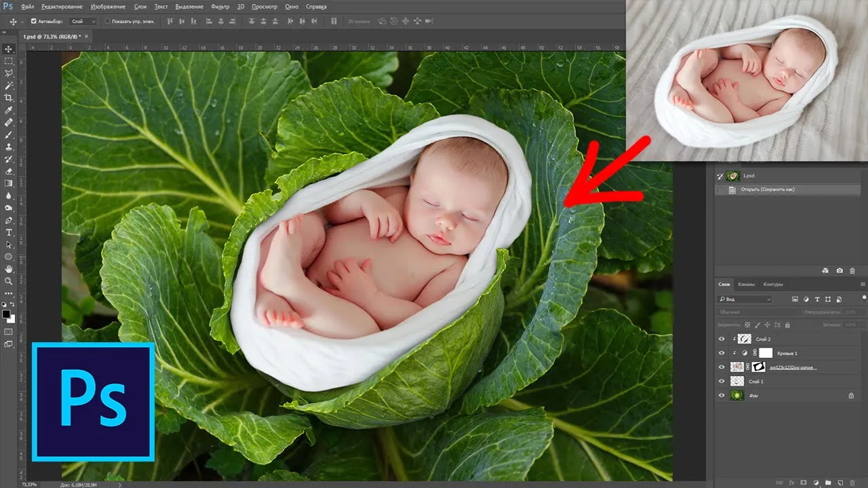
Task: Select the Ellipse shape tool
Action: (x=9, y=257)
